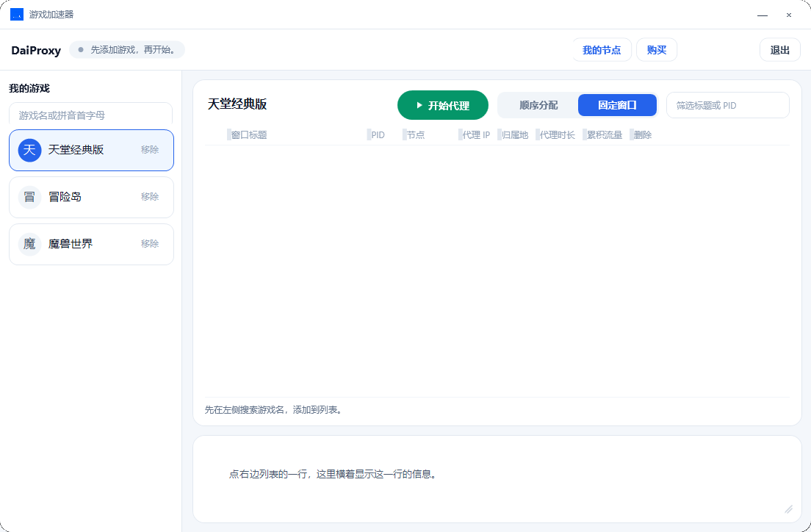Click the 窗口标题 column header
811x532 pixels.
coord(249,135)
